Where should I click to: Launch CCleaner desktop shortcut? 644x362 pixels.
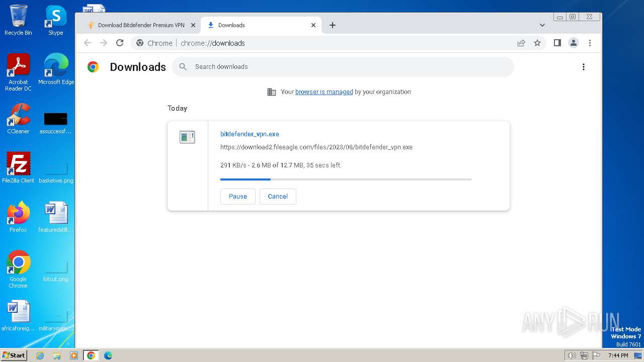point(18,119)
